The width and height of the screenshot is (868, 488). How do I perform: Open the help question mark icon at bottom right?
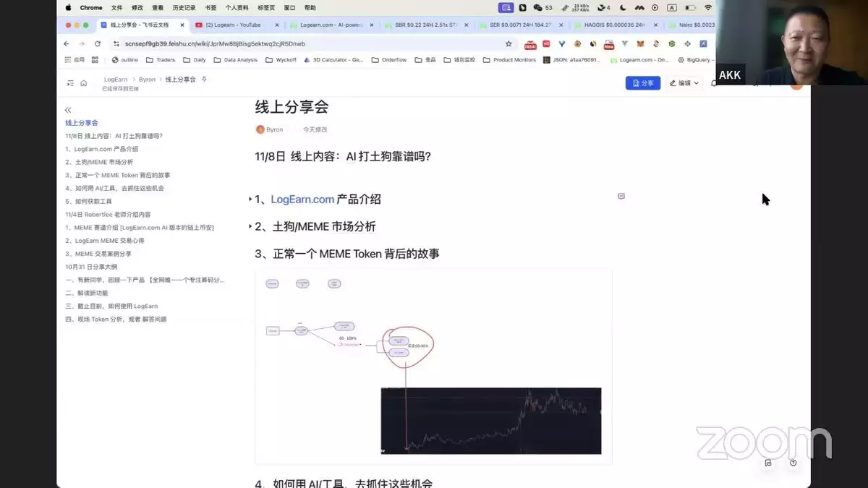click(x=793, y=463)
